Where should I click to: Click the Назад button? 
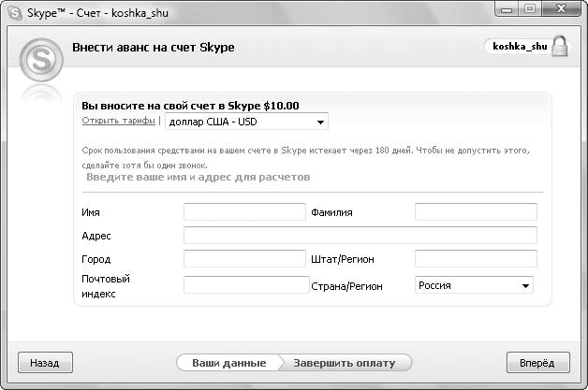click(x=45, y=363)
